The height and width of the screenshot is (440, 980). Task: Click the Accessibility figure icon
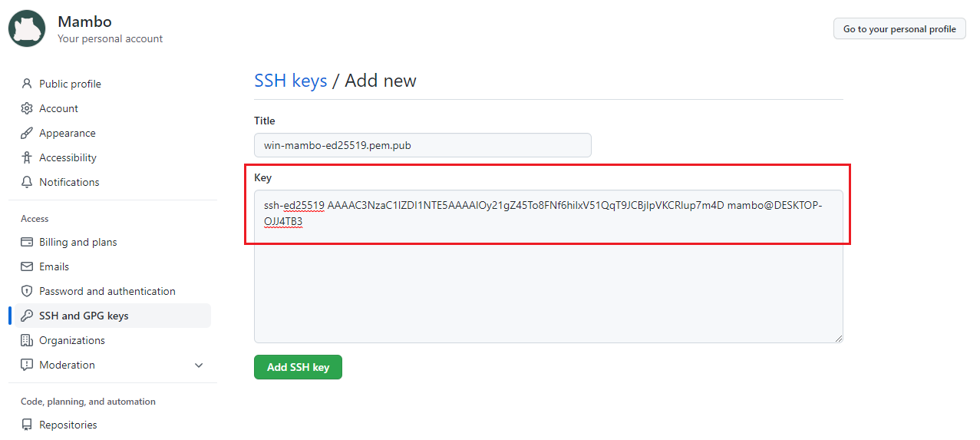[27, 157]
